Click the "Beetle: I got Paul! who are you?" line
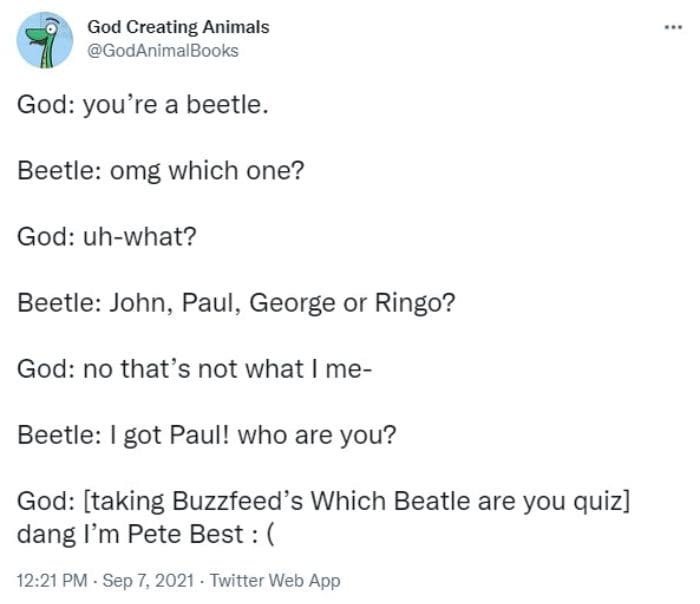This screenshot has height=604, width=700. 208,435
